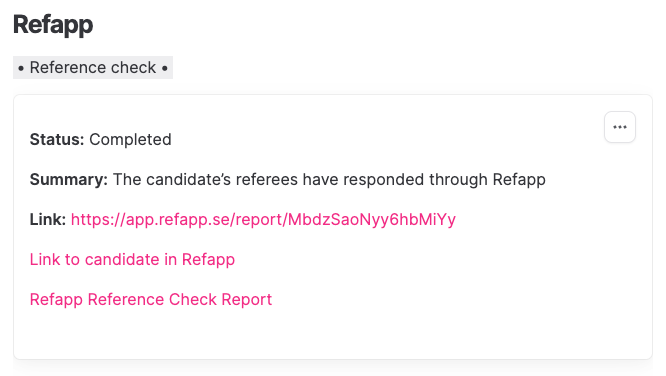Follow Link to candidate in Refapp
The height and width of the screenshot is (376, 666).
pyautogui.click(x=132, y=260)
